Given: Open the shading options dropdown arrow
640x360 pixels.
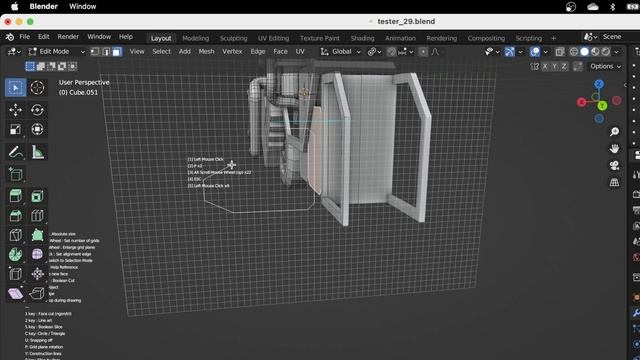Looking at the screenshot, I should tap(616, 52).
